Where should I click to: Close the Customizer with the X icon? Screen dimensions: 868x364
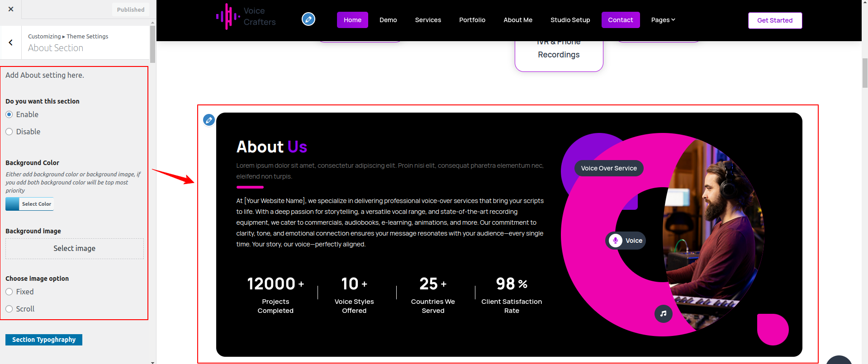click(x=11, y=9)
